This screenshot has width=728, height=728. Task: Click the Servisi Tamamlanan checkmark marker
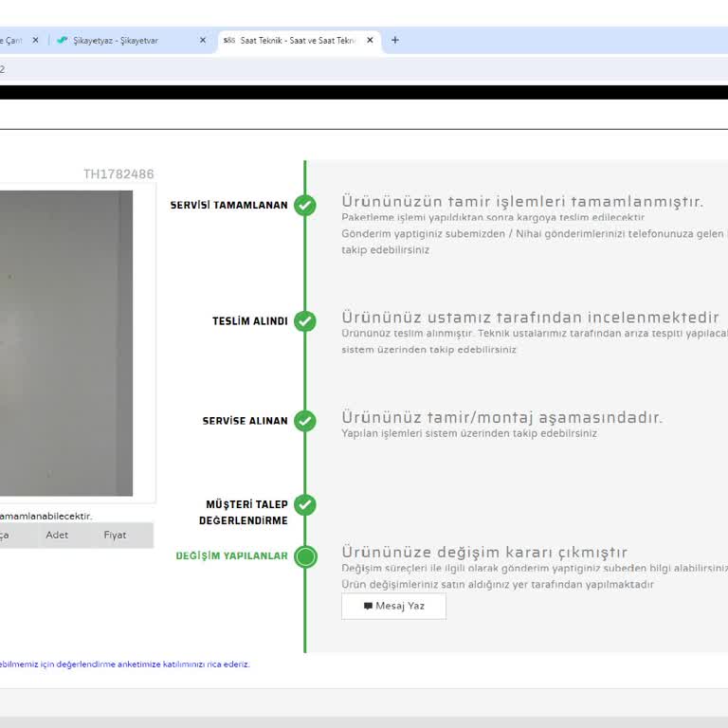[x=305, y=205]
